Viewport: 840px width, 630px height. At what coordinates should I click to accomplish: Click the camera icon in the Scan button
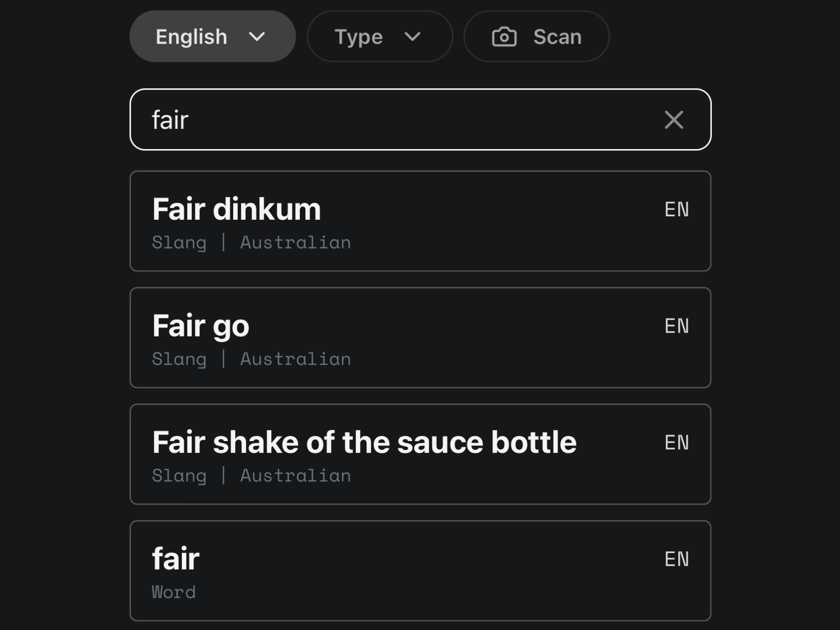point(504,37)
